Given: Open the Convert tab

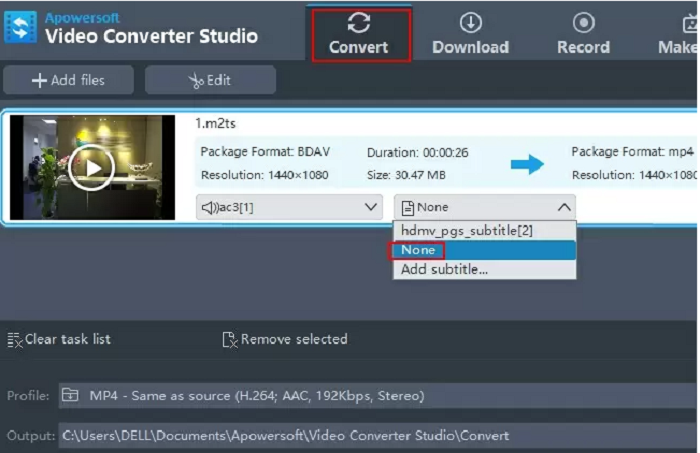Looking at the screenshot, I should pyautogui.click(x=361, y=35).
